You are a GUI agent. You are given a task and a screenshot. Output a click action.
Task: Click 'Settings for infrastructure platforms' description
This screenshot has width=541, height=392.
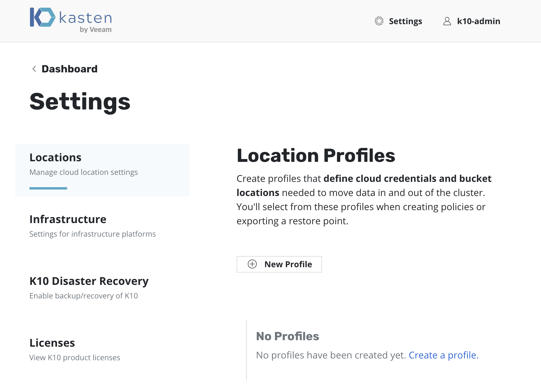coord(92,234)
